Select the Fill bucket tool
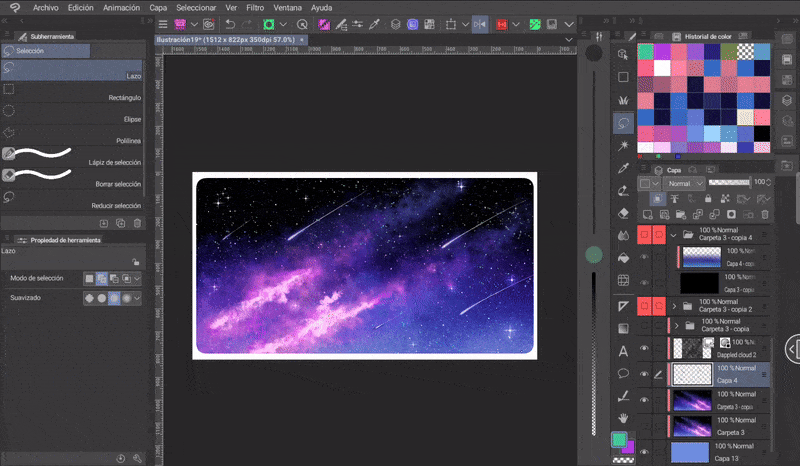Image resolution: width=800 pixels, height=466 pixels. tap(623, 258)
